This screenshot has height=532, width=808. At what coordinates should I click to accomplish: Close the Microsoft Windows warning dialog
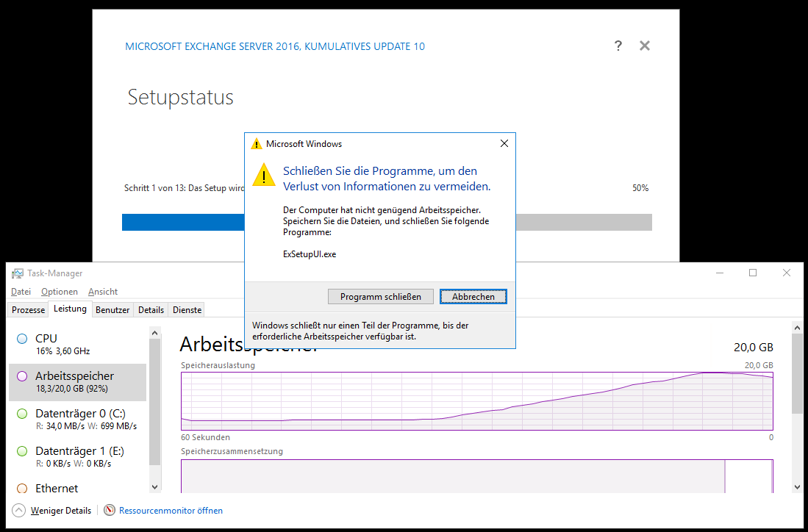point(504,144)
